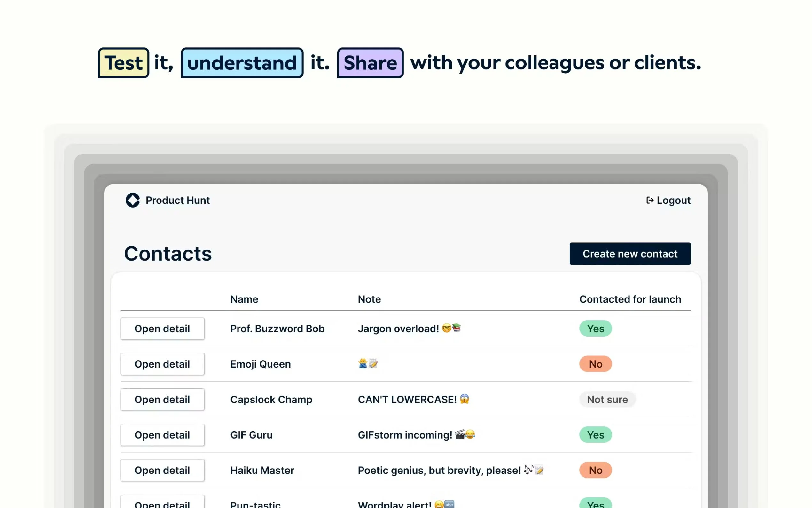The width and height of the screenshot is (812, 508).
Task: Click the purple Share highlighted word
Action: click(x=370, y=63)
